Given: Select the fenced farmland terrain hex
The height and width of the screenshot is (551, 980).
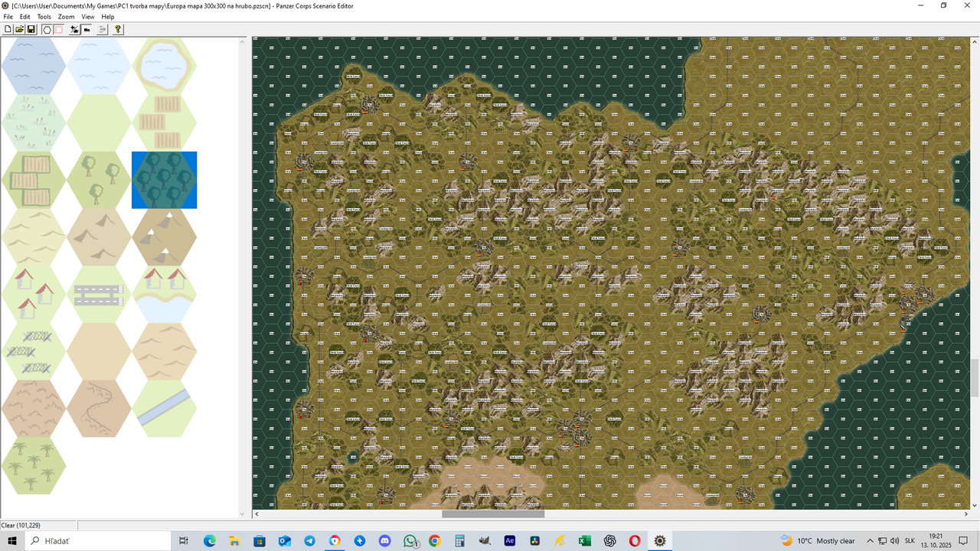Looking at the screenshot, I should tap(34, 180).
